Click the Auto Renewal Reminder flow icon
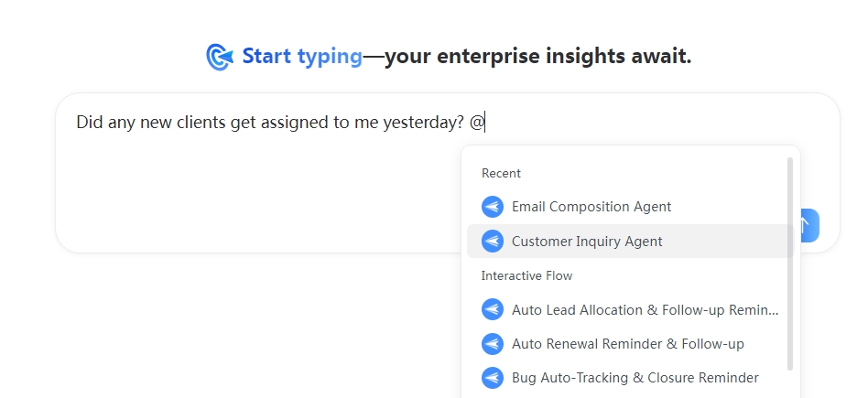 tap(492, 344)
